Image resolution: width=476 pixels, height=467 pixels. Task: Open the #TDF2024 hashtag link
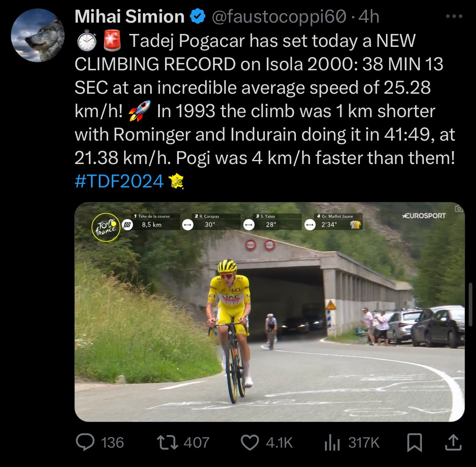tap(119, 181)
